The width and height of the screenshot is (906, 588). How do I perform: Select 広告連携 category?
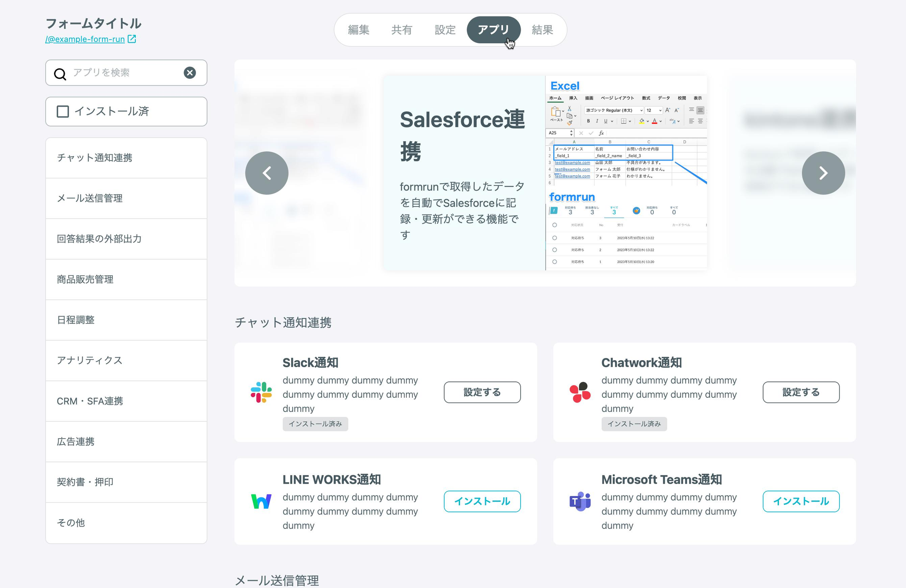(126, 442)
